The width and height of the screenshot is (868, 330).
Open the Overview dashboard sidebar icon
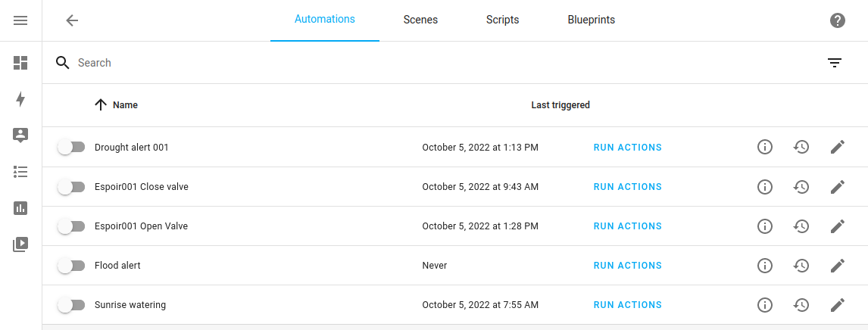(x=20, y=63)
